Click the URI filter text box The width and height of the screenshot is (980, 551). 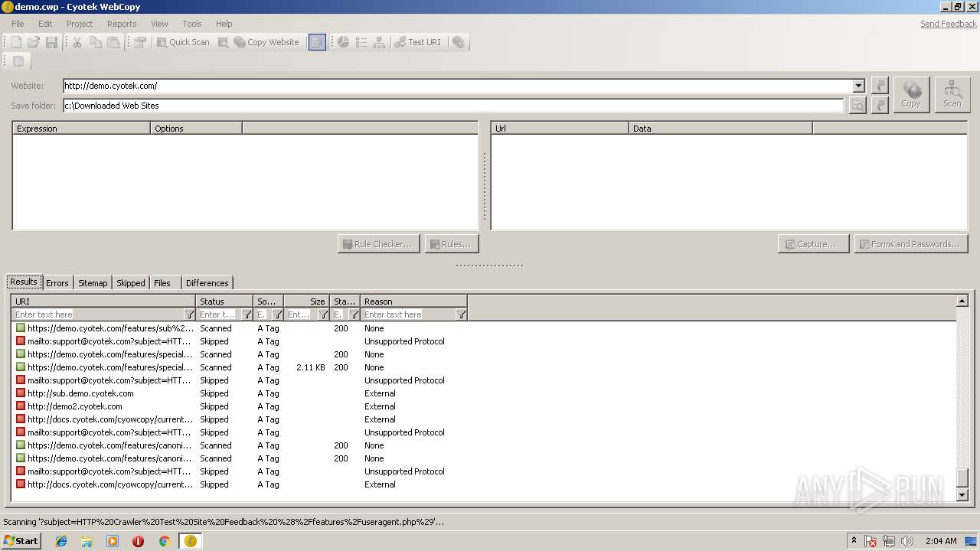98,315
